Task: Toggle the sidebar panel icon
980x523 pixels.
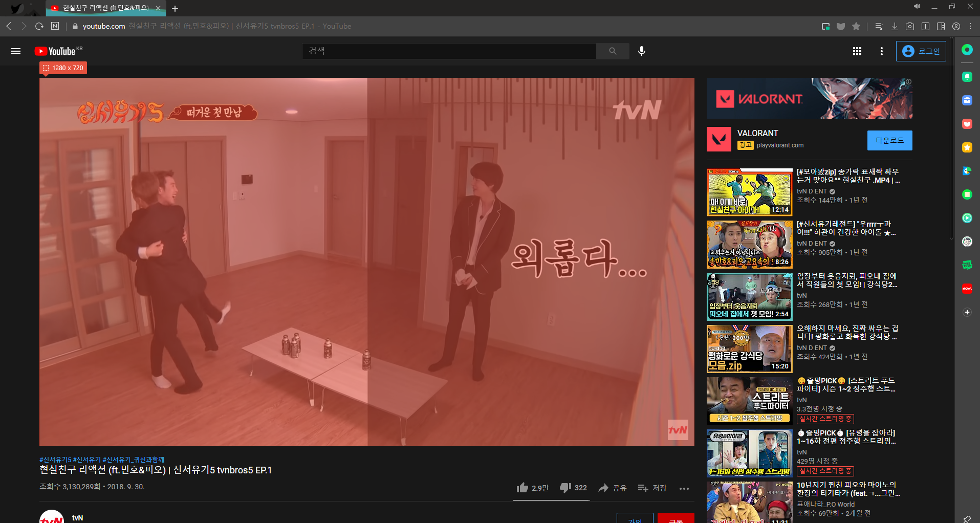Action: [x=941, y=27]
